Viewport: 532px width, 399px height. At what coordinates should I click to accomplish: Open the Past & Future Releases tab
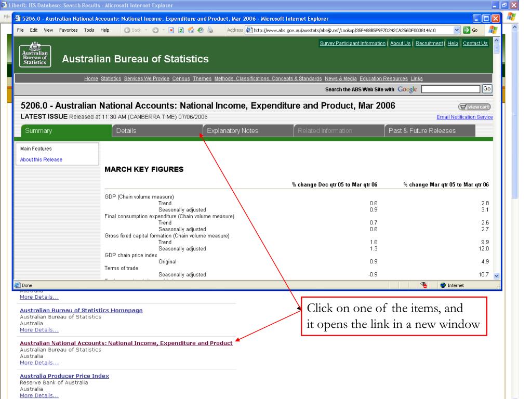[x=430, y=130]
